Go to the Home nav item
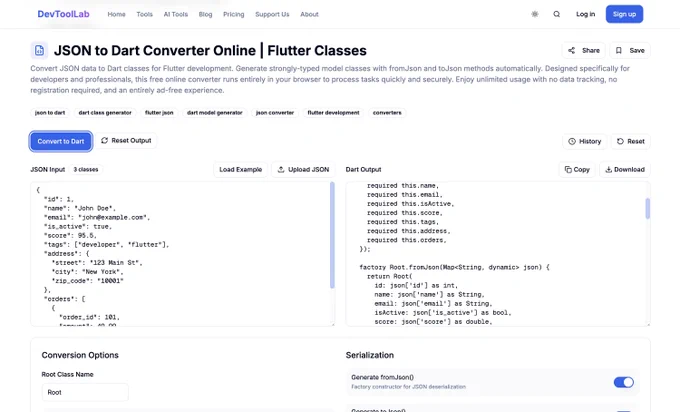The width and height of the screenshot is (680, 412). 116,14
